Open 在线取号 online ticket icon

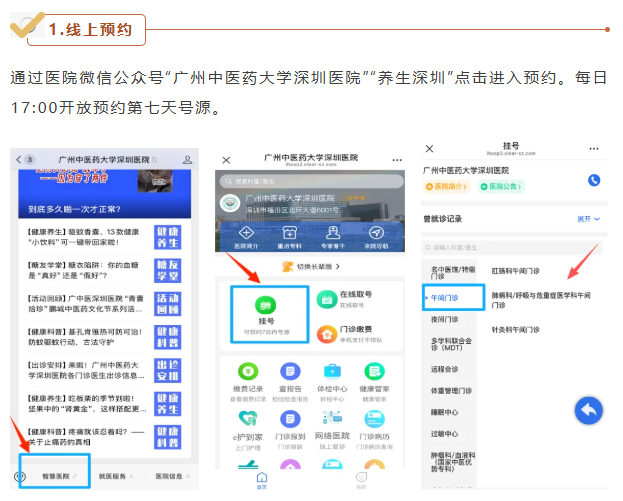325,298
